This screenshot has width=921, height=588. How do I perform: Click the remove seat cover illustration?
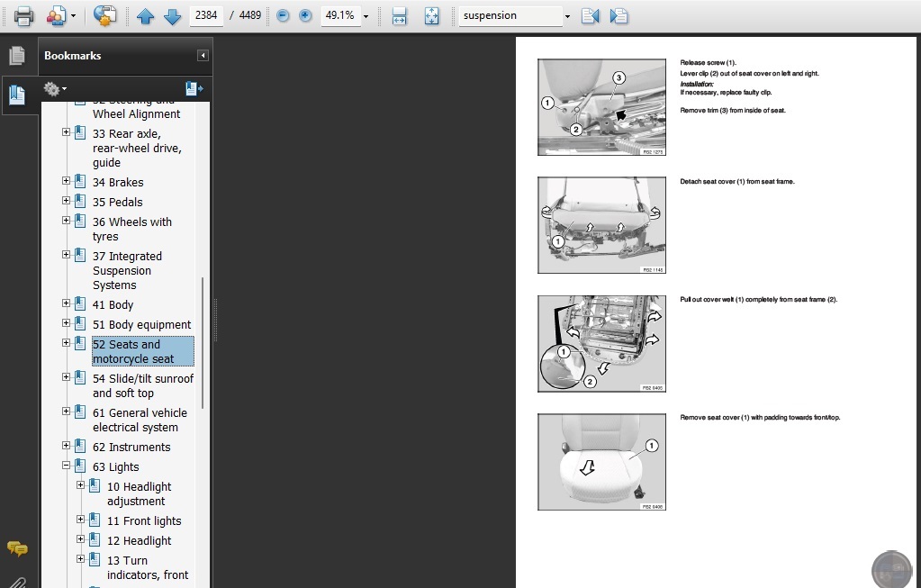coord(601,462)
